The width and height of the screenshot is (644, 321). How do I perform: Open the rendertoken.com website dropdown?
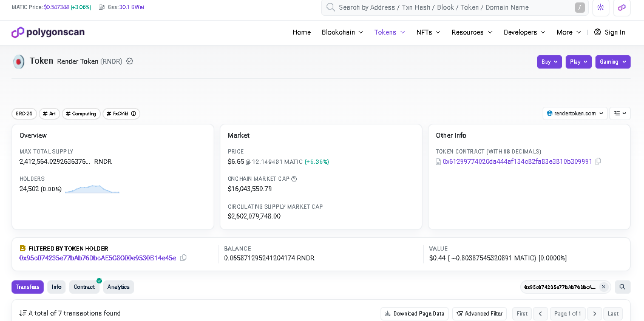(575, 113)
